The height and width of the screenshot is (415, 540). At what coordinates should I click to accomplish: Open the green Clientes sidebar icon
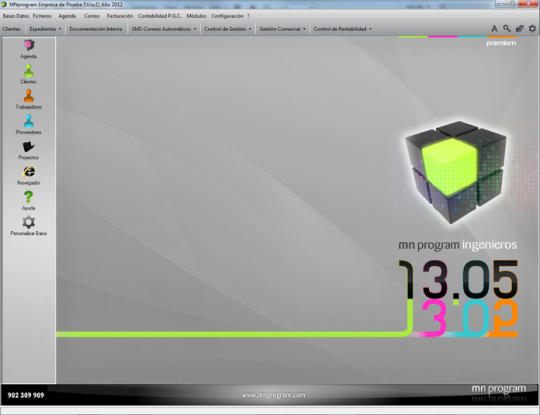pos(29,71)
